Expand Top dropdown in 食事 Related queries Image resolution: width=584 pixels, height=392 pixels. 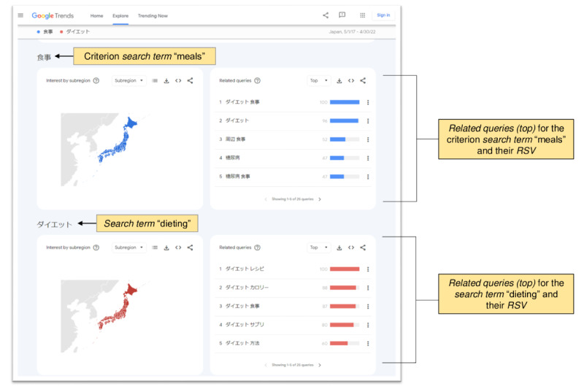point(318,81)
